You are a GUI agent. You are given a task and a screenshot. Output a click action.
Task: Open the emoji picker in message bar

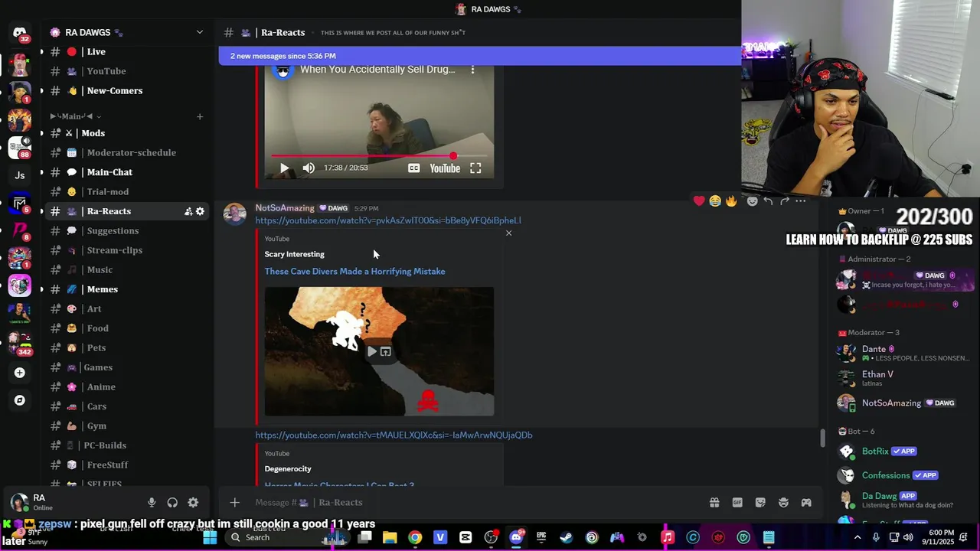tap(783, 503)
